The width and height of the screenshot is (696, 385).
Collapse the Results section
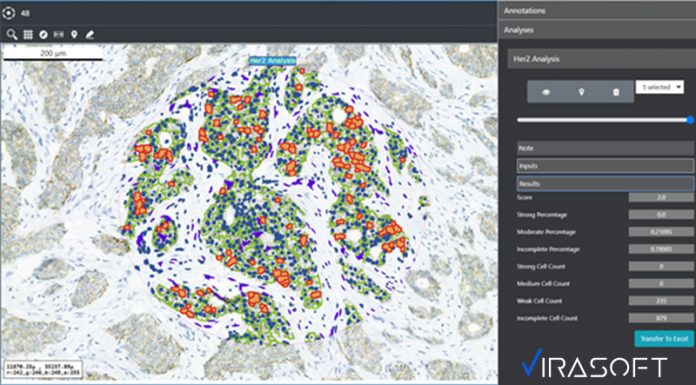click(605, 183)
